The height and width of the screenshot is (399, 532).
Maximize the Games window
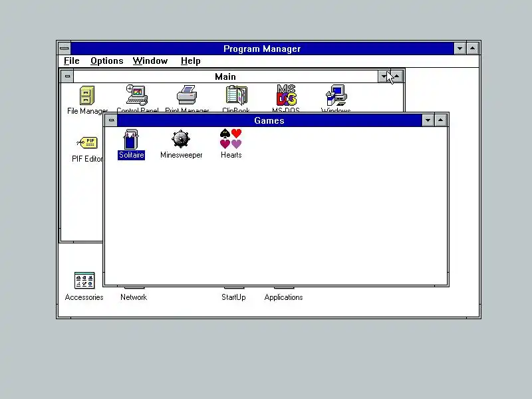tap(440, 120)
